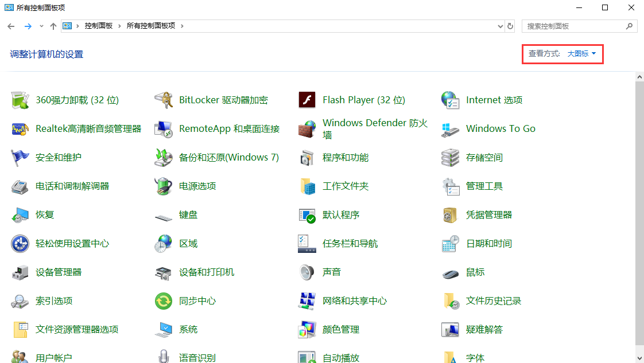Viewport: 644px width, 363px height.
Task: Expand the 大图标 view mode dropdown
Action: coord(581,53)
